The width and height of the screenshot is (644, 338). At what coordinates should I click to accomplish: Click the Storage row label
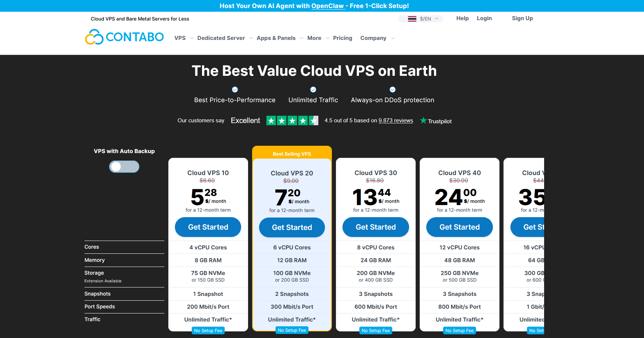(x=94, y=273)
